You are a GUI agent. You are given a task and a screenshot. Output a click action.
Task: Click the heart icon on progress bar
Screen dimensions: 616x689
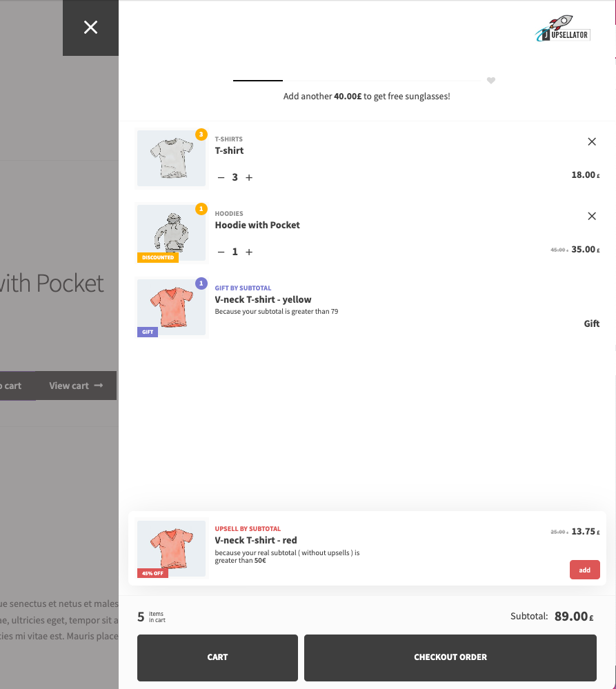491,81
